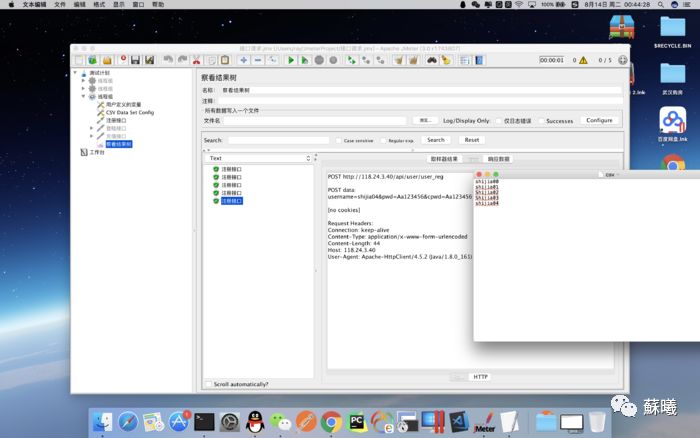
Task: Click the 浏览... browse button
Action: (x=425, y=121)
